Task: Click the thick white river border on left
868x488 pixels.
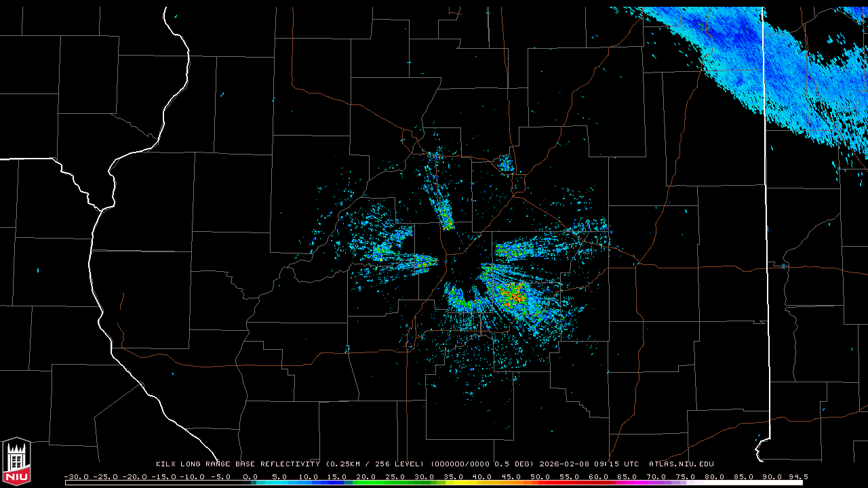Action: click(x=95, y=271)
